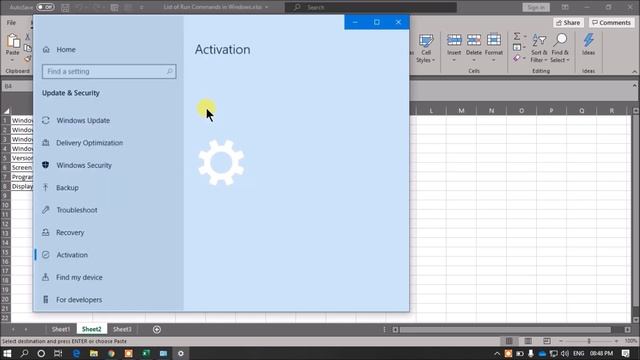Select Delivery Optimization in the sidebar

(x=89, y=143)
